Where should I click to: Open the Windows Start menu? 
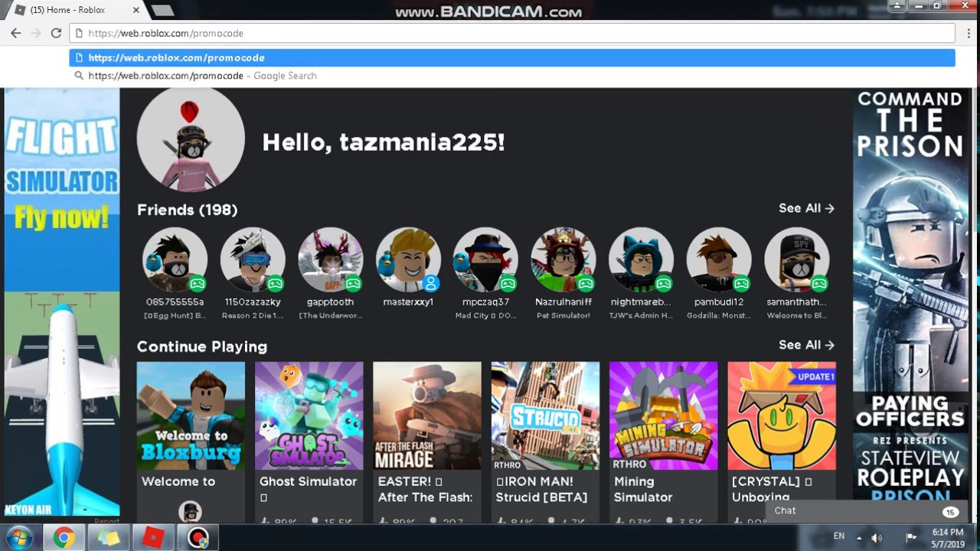coord(18,537)
